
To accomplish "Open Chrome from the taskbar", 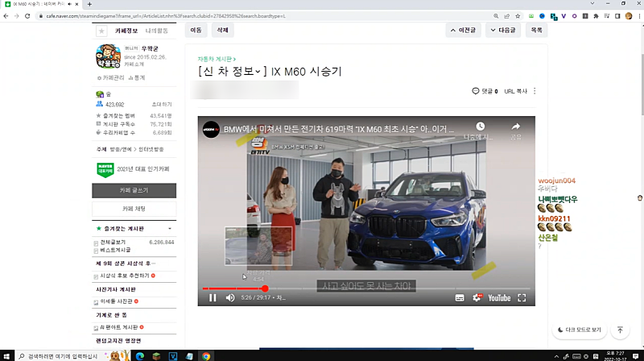I will tap(206, 356).
